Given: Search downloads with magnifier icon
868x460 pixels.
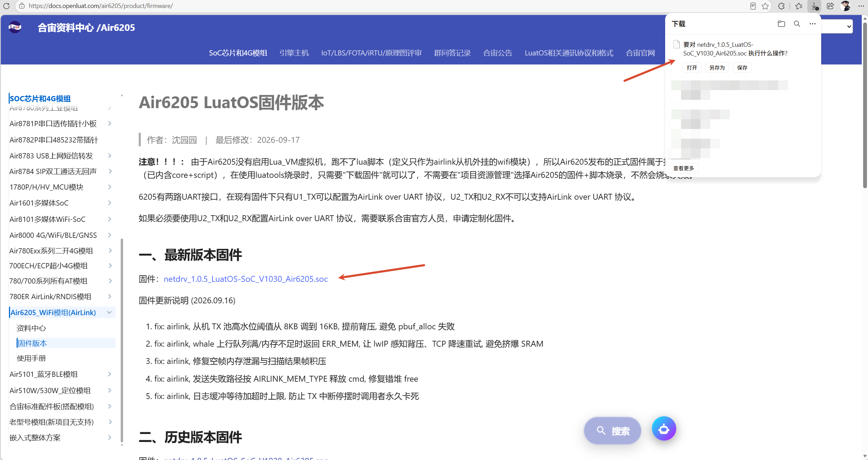Looking at the screenshot, I should pyautogui.click(x=797, y=24).
